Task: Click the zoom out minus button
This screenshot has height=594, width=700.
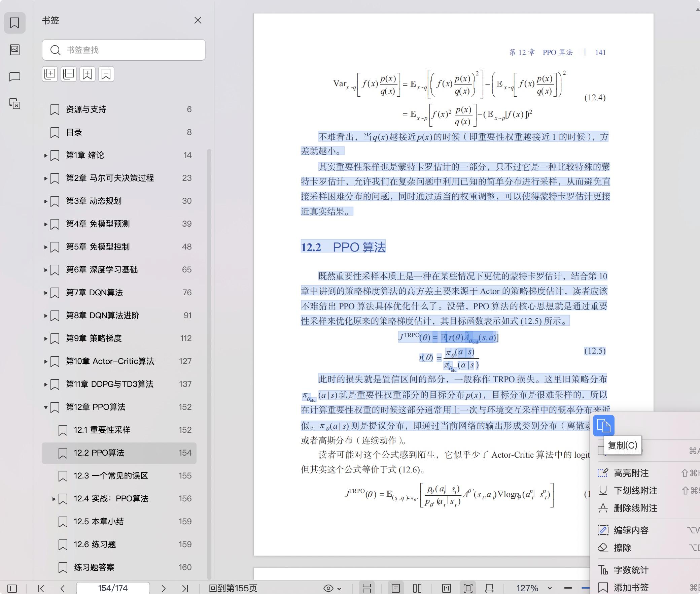Action: tap(568, 588)
